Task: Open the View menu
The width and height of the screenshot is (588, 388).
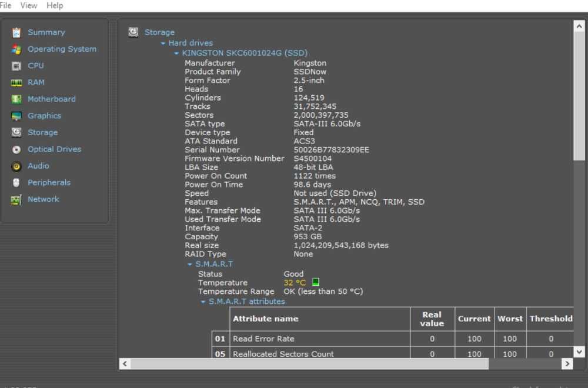Action: point(28,6)
